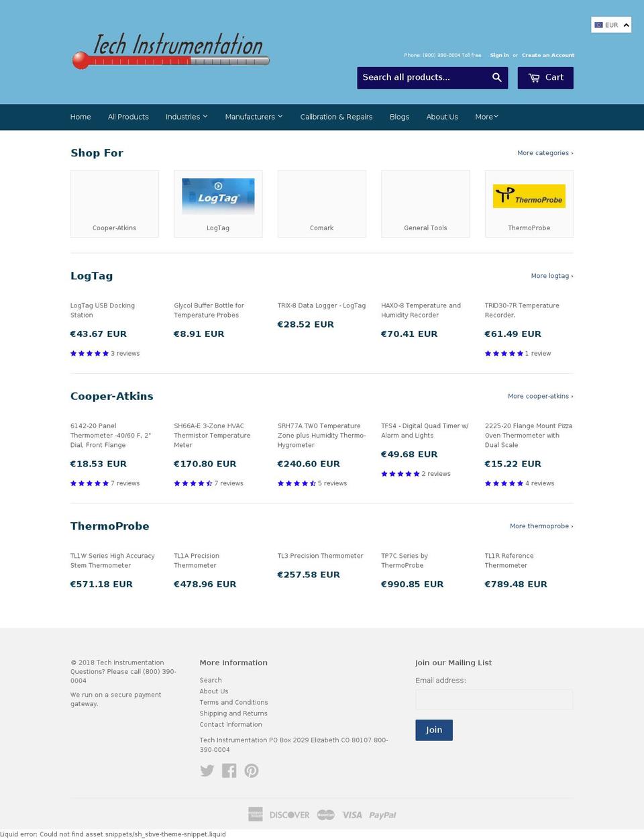Image resolution: width=644 pixels, height=839 pixels.
Task: Click Create an Account link
Action: [x=548, y=55]
